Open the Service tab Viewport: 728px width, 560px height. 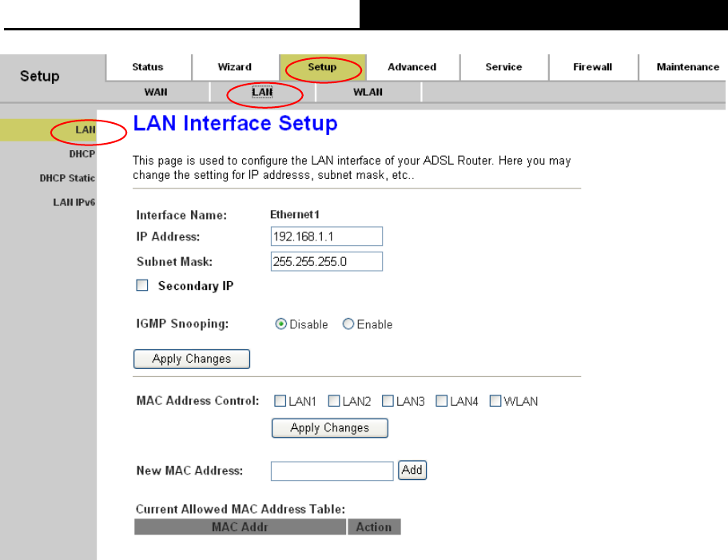(x=503, y=67)
